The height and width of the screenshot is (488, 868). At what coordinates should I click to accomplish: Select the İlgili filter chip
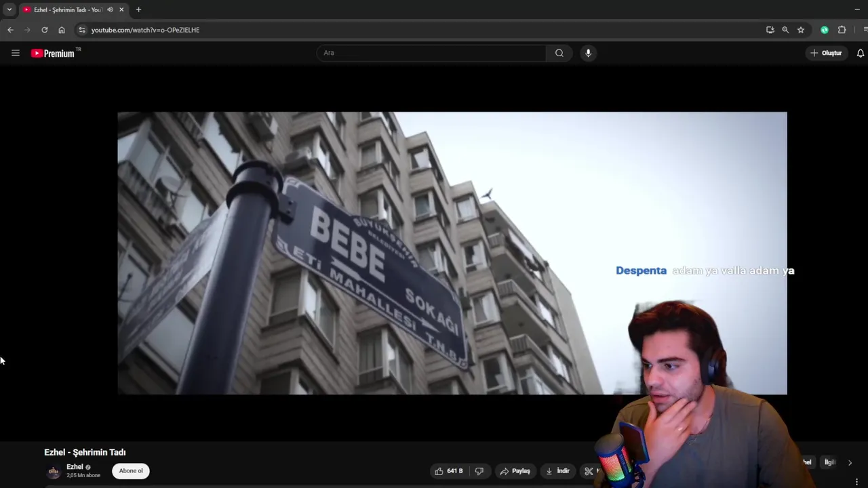tap(830, 462)
